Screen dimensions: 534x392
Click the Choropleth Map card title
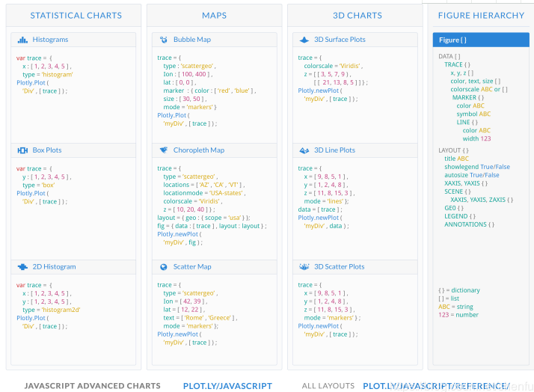(x=198, y=150)
